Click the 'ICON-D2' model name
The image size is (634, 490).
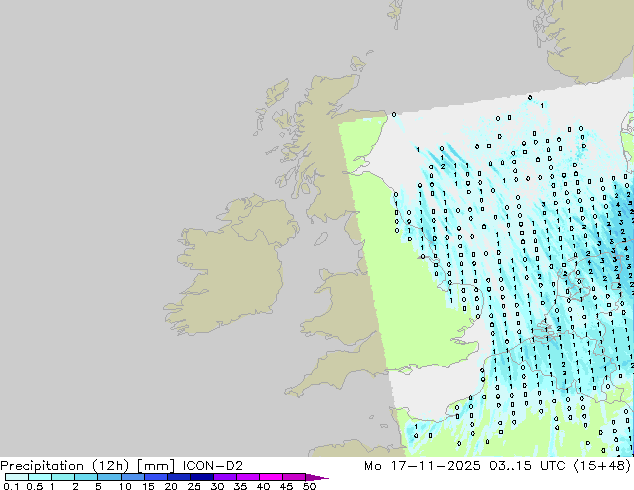pos(213,466)
